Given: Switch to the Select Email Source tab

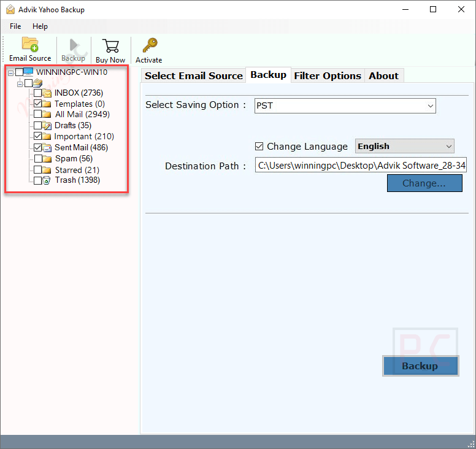Looking at the screenshot, I should [x=194, y=75].
